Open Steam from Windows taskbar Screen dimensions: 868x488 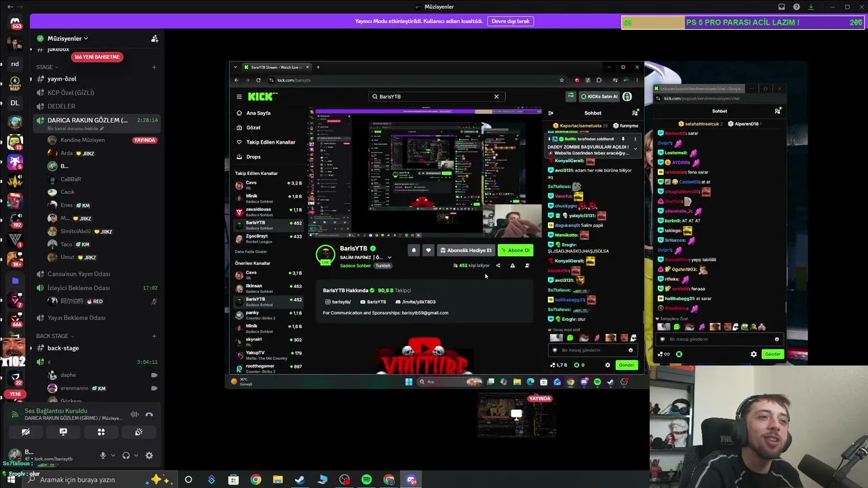(x=300, y=480)
